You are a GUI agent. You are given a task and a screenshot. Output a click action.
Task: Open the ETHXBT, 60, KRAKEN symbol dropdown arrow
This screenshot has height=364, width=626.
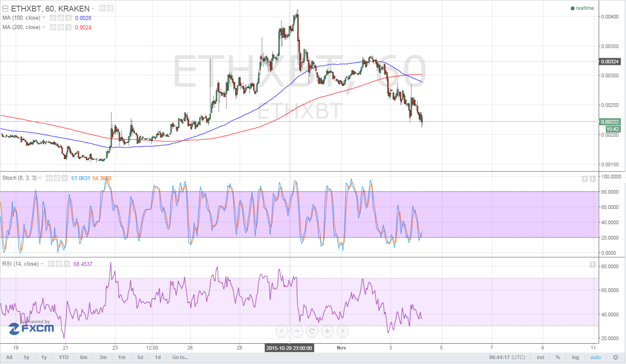point(94,9)
